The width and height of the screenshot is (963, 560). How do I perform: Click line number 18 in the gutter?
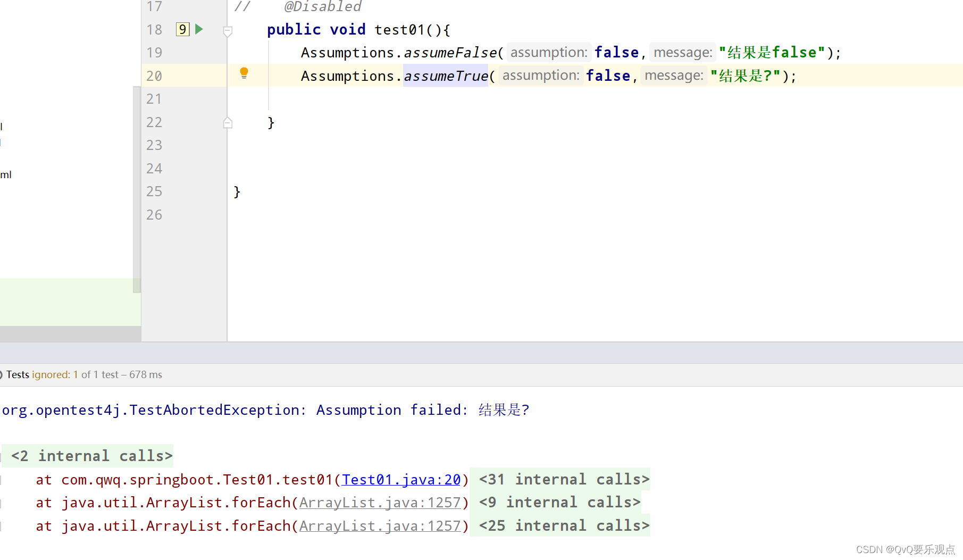(x=154, y=30)
